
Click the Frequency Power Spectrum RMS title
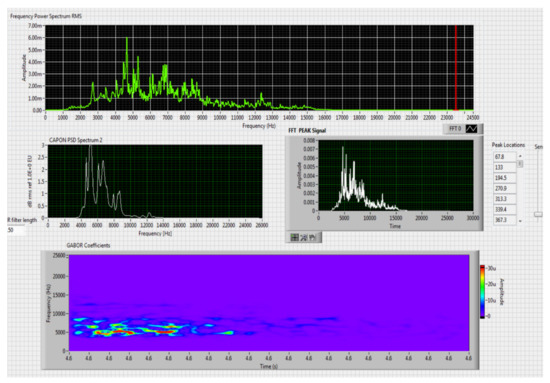pyautogui.click(x=46, y=16)
